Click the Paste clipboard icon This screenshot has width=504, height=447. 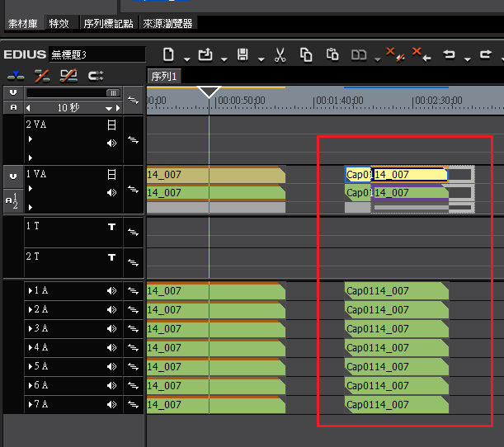click(332, 55)
